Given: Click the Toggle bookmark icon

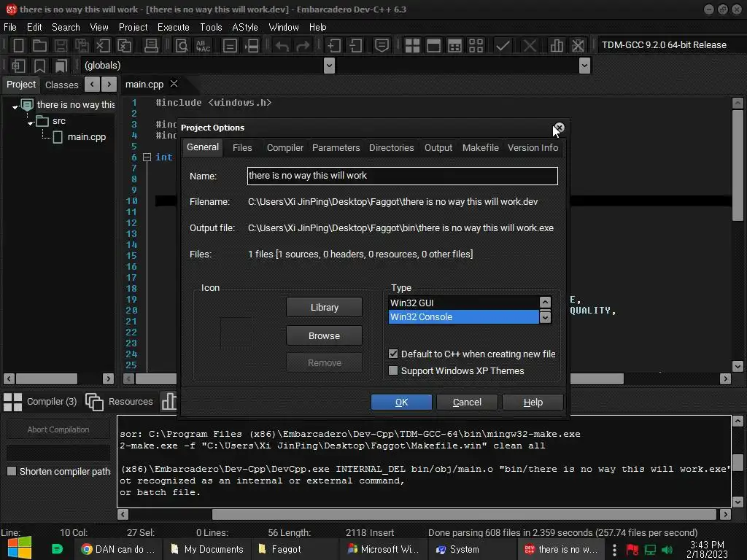Looking at the screenshot, I should (39, 66).
